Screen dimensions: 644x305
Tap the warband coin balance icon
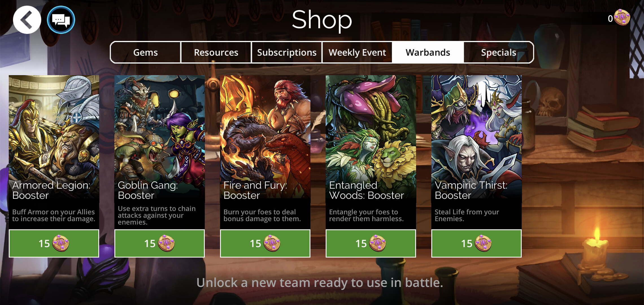[x=622, y=18]
